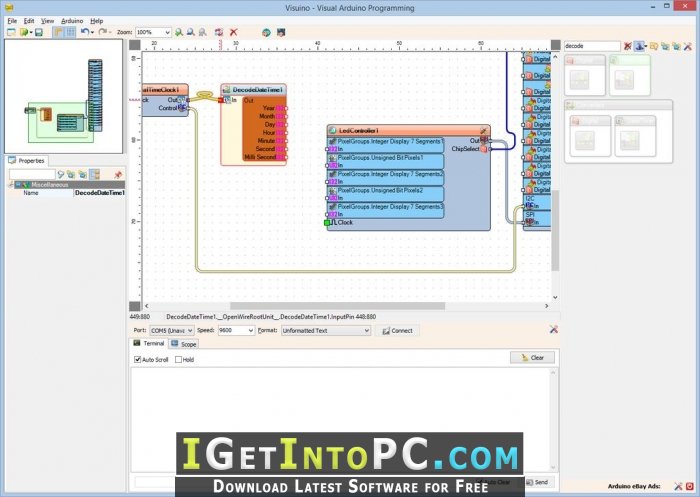The width and height of the screenshot is (700, 497).
Task: Open the Zoom 100% combo box
Action: point(153,32)
